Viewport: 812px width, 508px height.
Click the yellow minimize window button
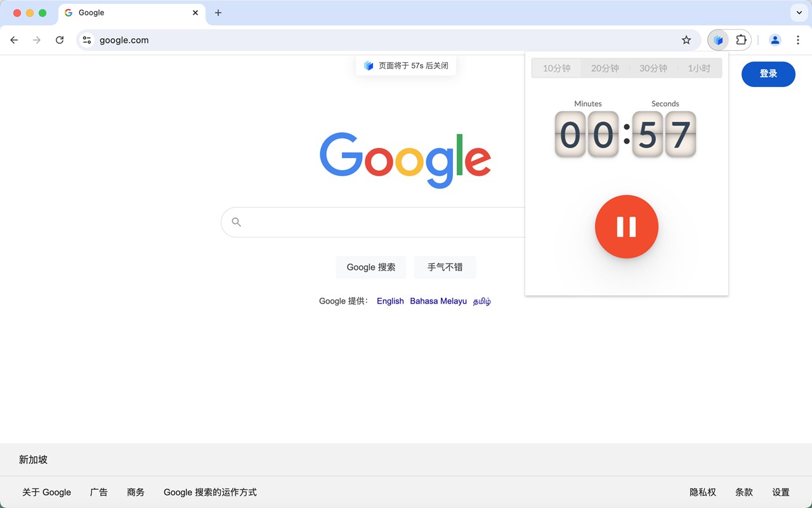(30, 13)
